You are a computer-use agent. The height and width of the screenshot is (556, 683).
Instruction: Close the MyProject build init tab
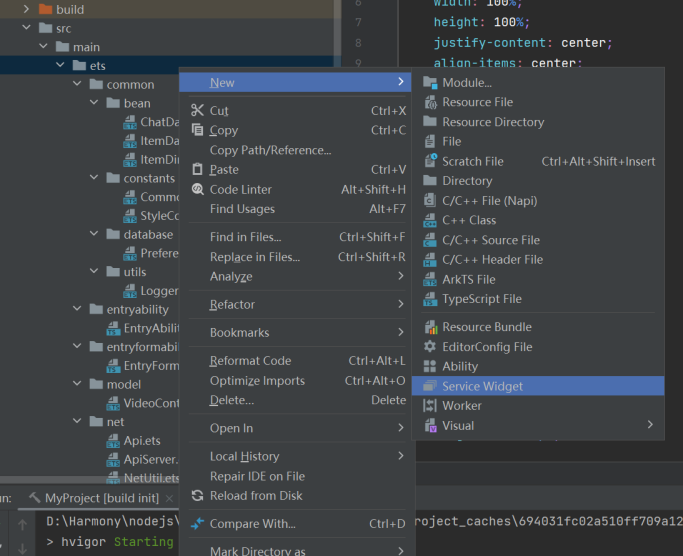169,498
